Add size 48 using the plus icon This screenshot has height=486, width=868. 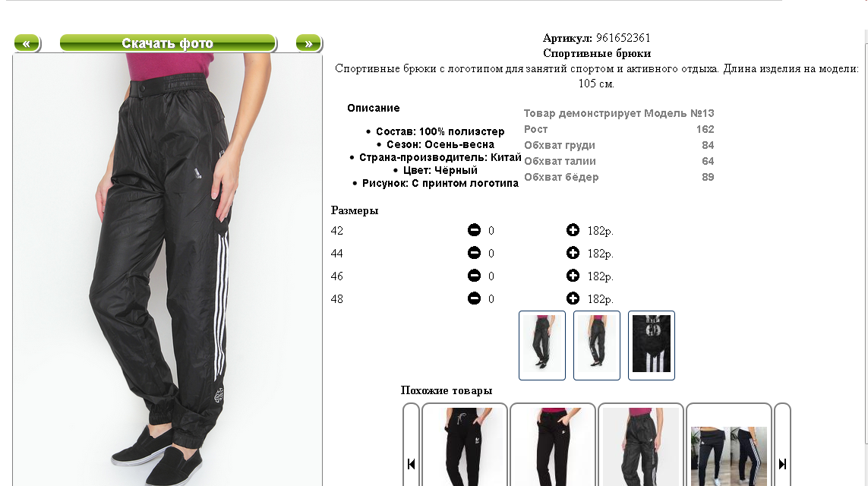click(x=573, y=298)
